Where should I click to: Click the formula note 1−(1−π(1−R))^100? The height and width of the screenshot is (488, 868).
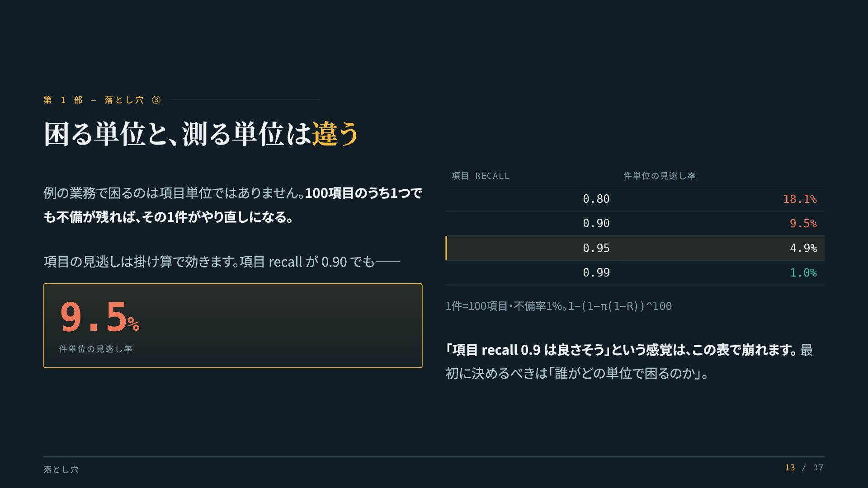coord(620,306)
